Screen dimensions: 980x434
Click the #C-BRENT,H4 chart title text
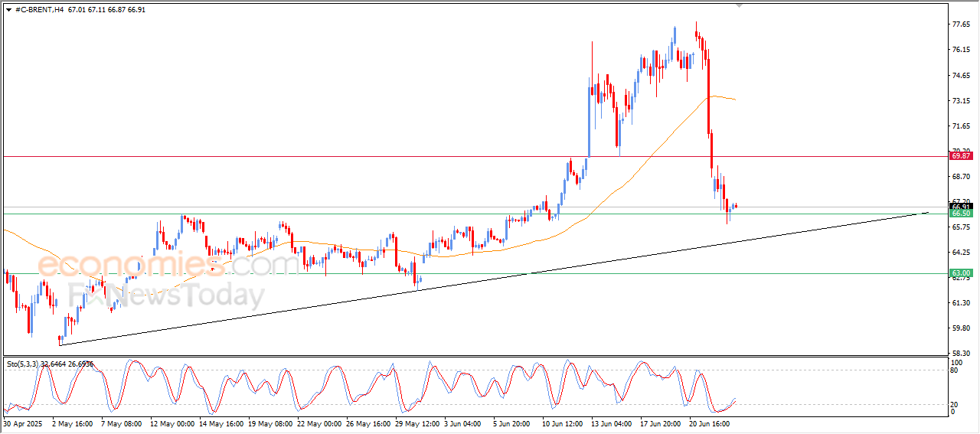pyautogui.click(x=39, y=10)
